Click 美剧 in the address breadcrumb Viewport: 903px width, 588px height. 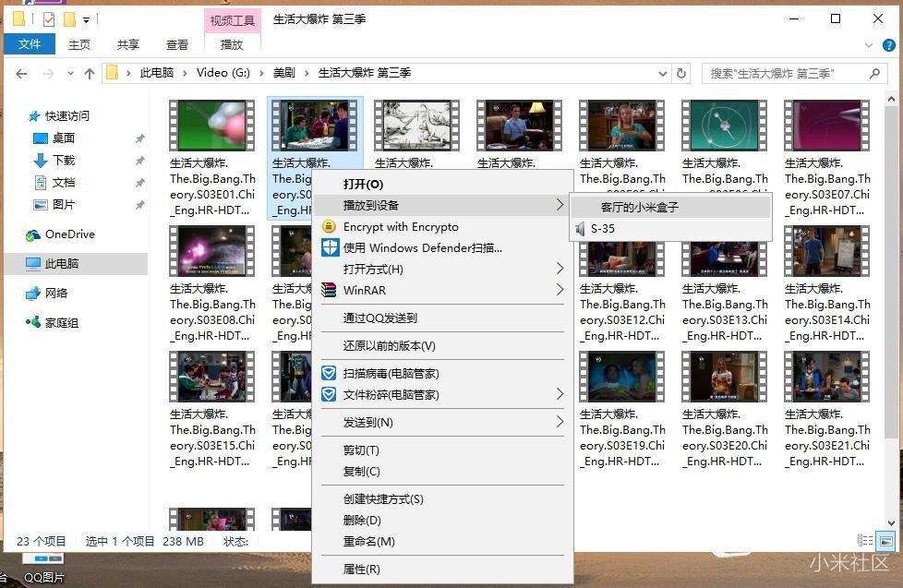click(x=283, y=73)
